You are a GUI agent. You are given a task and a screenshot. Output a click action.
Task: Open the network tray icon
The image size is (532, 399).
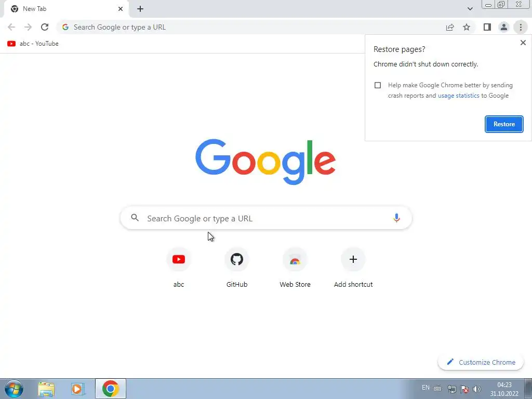click(451, 389)
